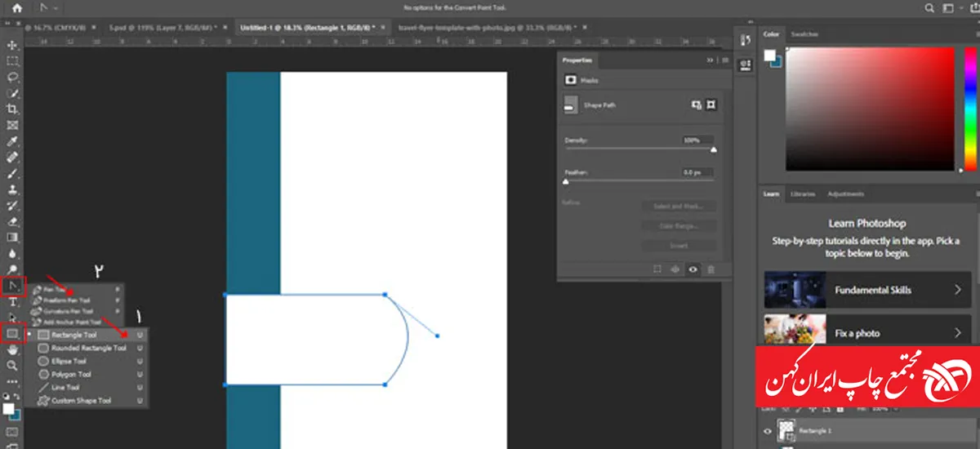Pick Freeform Pen Tool from the flyout
Screen dimensions: 980x449
(70, 300)
